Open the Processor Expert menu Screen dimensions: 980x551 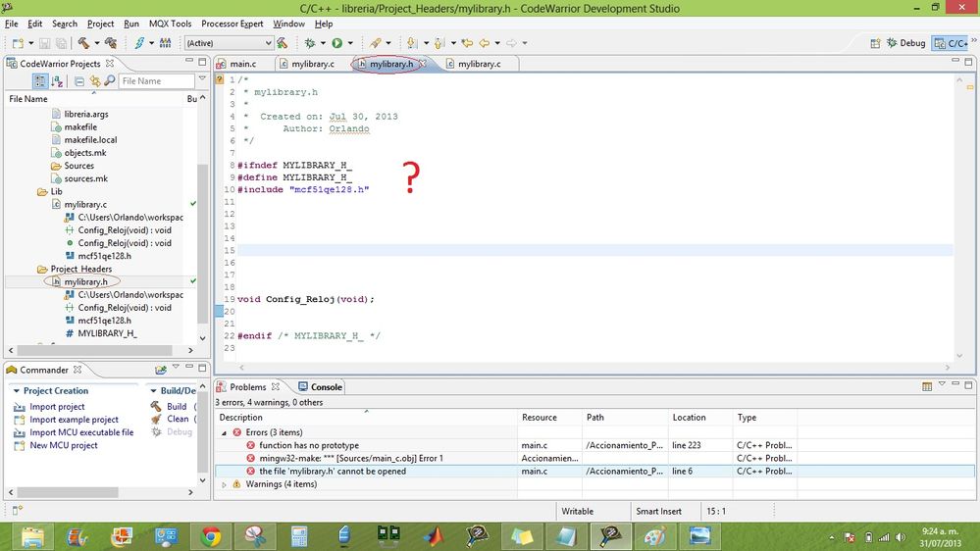[232, 24]
